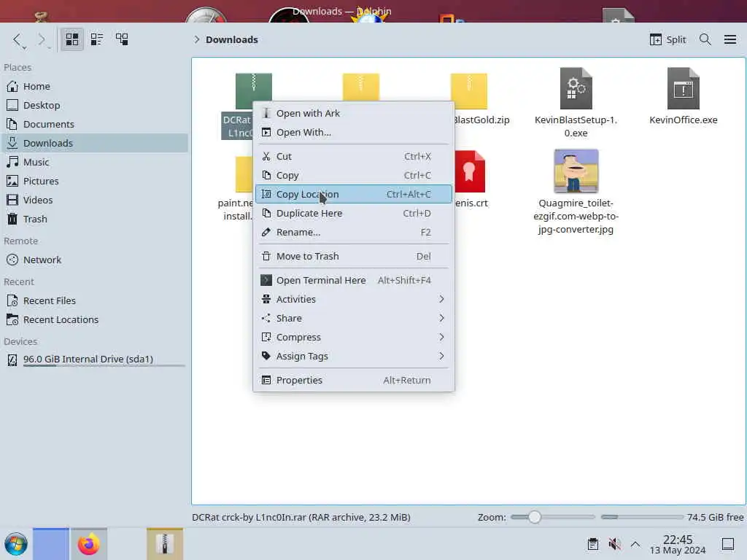Open Music in Places
The width and height of the screenshot is (747, 560).
(x=96, y=163)
